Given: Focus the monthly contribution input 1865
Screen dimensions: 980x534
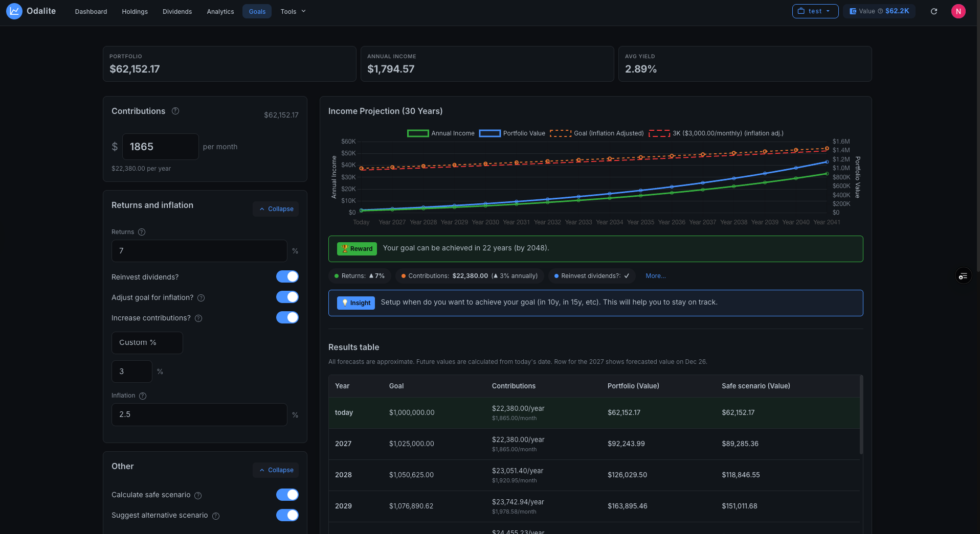Looking at the screenshot, I should click(160, 147).
